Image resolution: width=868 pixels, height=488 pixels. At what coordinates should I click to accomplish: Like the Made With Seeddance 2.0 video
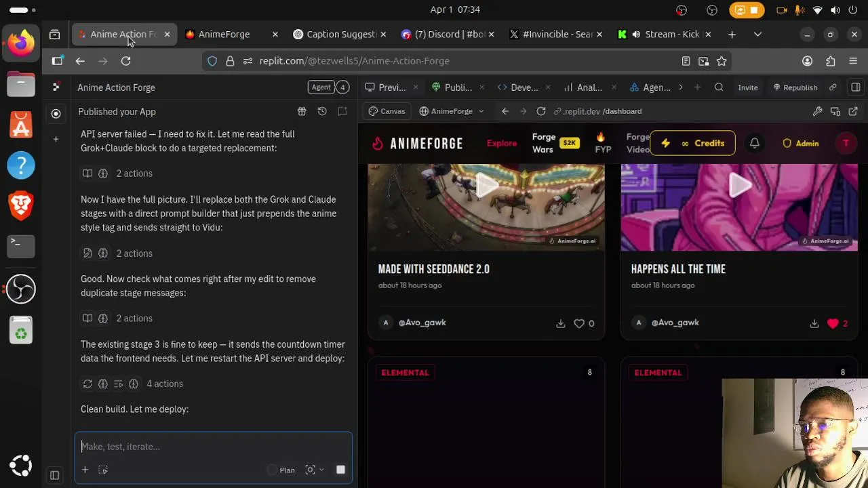point(579,323)
